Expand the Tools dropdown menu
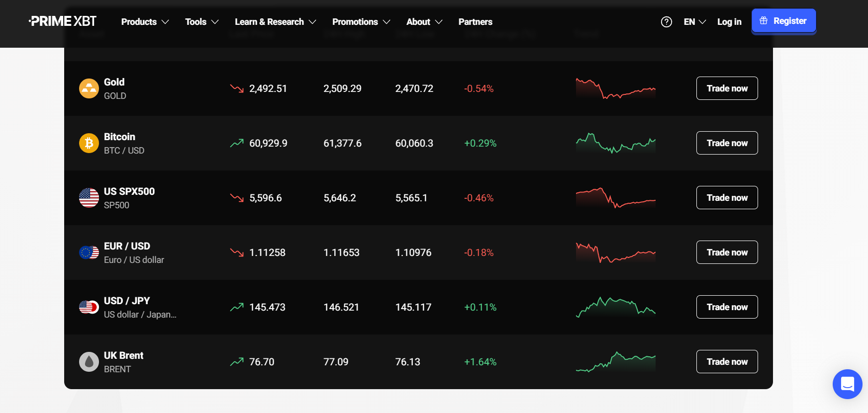The image size is (868, 413). click(201, 22)
